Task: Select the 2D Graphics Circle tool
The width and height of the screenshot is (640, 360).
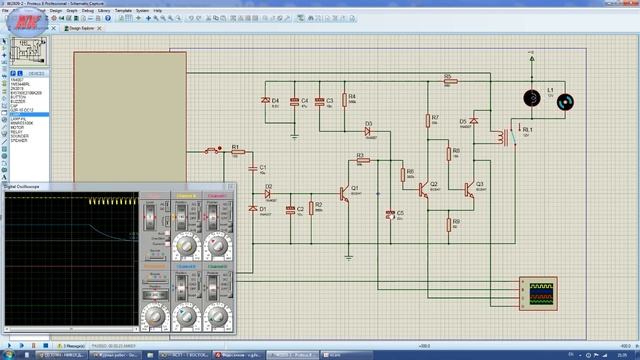Action: [x=4, y=156]
